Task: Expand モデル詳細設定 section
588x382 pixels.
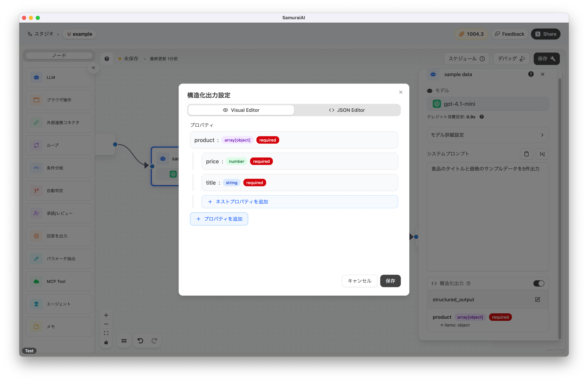Action: 487,135
